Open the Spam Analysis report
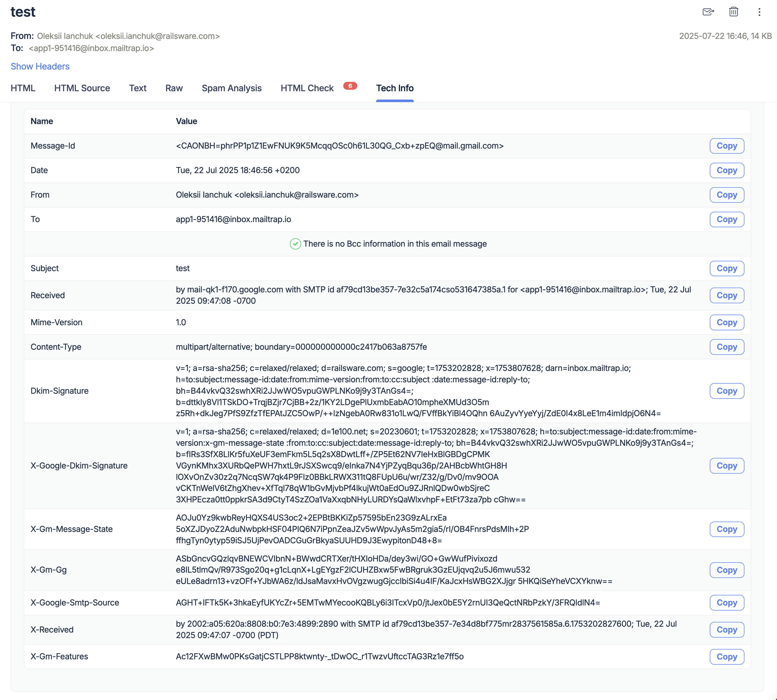Screen dimensions: 777x700 tap(231, 88)
